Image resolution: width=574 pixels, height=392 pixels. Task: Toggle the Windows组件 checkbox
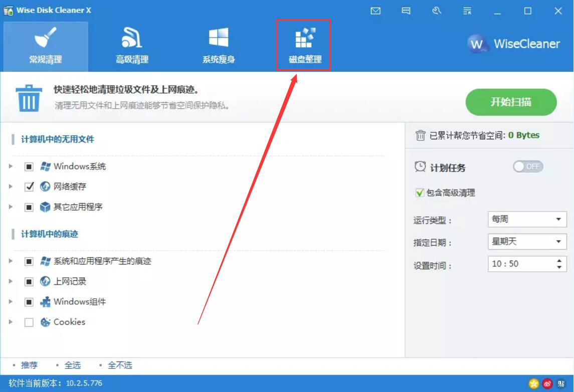pos(29,302)
